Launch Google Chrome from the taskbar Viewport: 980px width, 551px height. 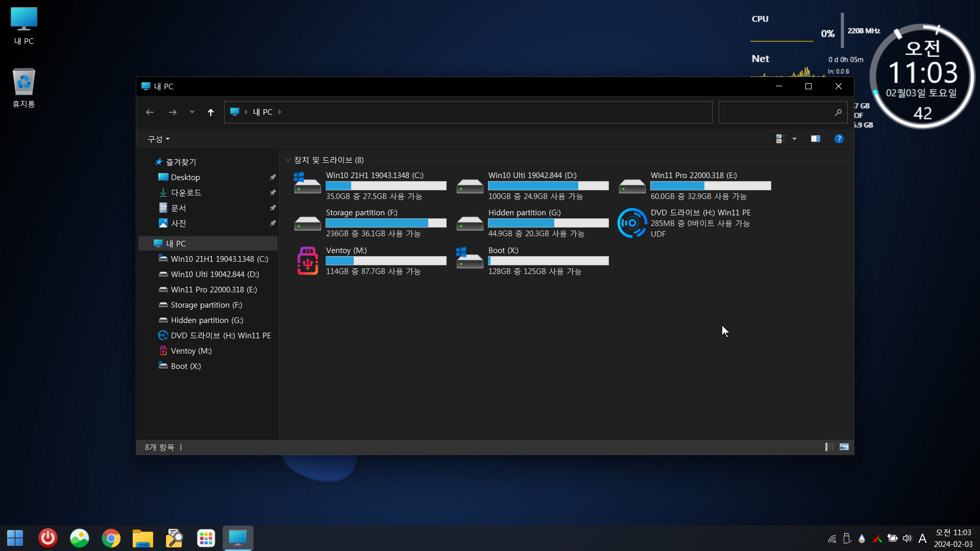111,538
